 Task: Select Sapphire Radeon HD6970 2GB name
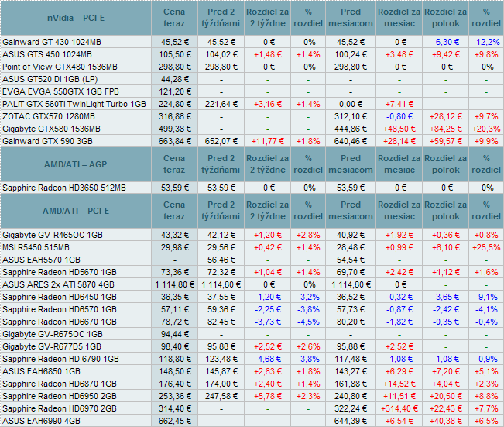60,408
